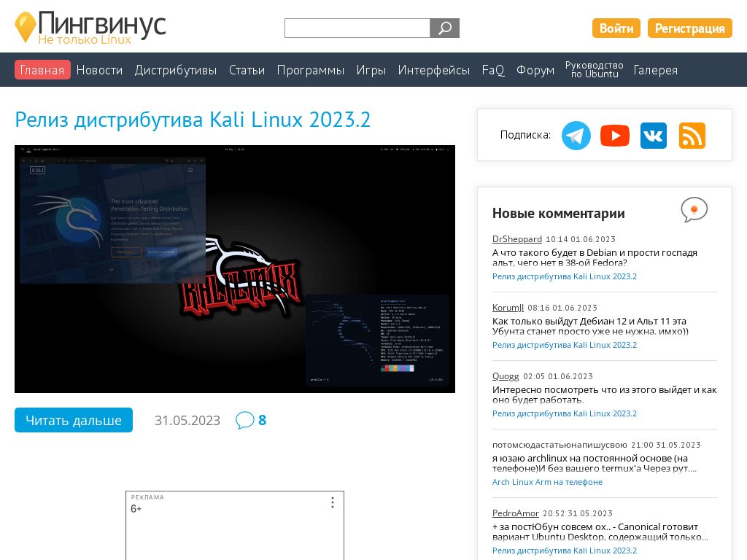Click the speech bubble icon beside Новые комментарии

694,209
